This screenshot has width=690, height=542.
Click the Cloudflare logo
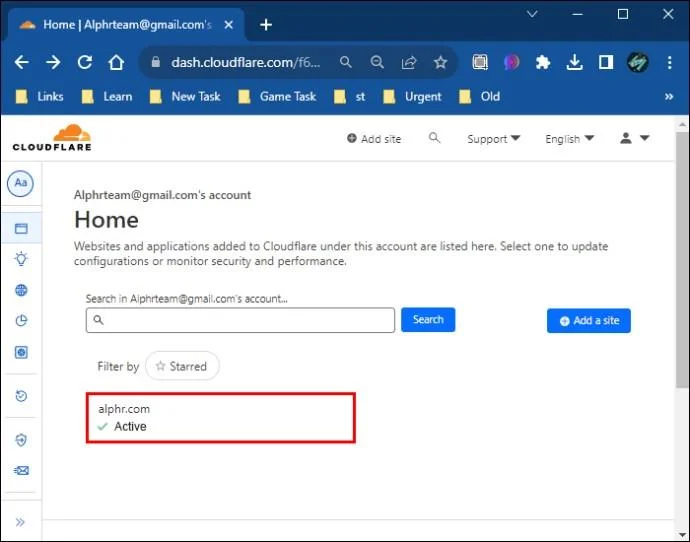[x=52, y=138]
